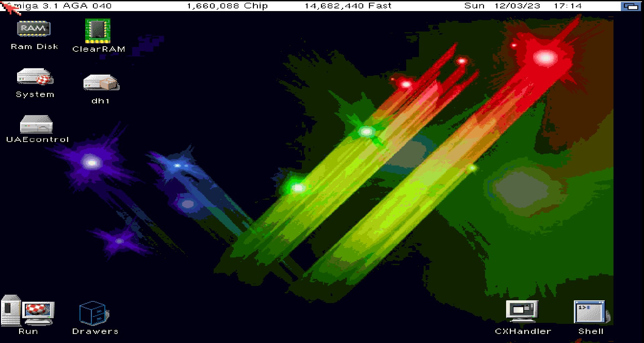Click the Fast memory readout in title bar
The width and height of the screenshot is (644, 343).
click(348, 6)
